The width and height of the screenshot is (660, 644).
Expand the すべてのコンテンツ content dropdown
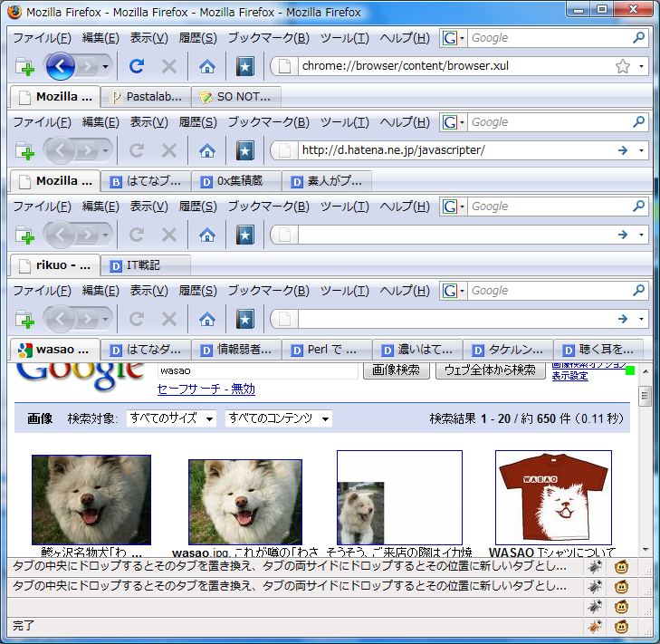pos(279,418)
